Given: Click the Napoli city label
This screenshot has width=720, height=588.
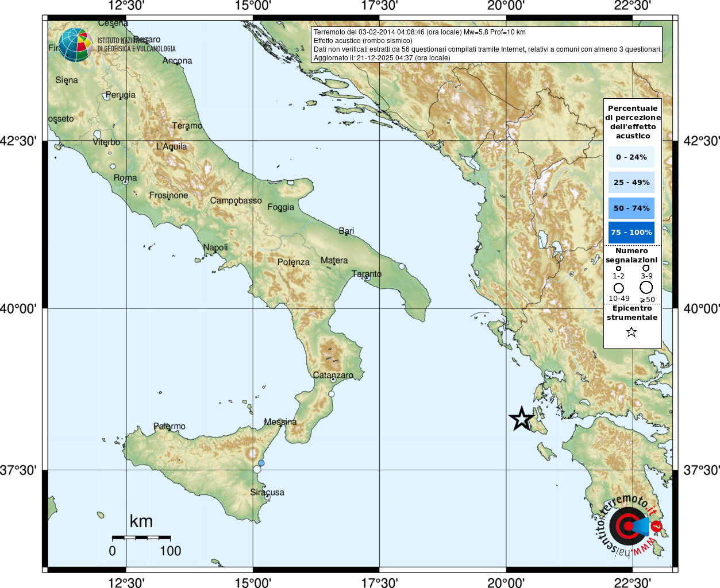Looking at the screenshot, I should (x=215, y=247).
